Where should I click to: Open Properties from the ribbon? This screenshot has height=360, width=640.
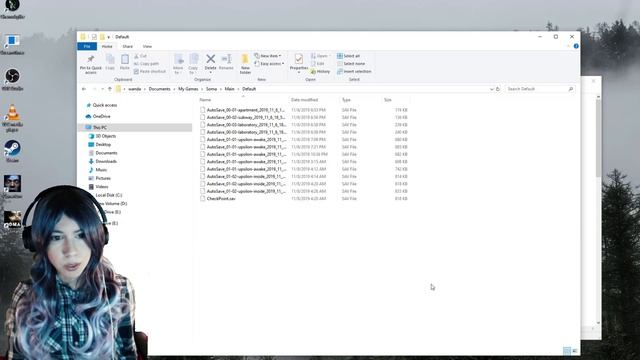(x=299, y=62)
